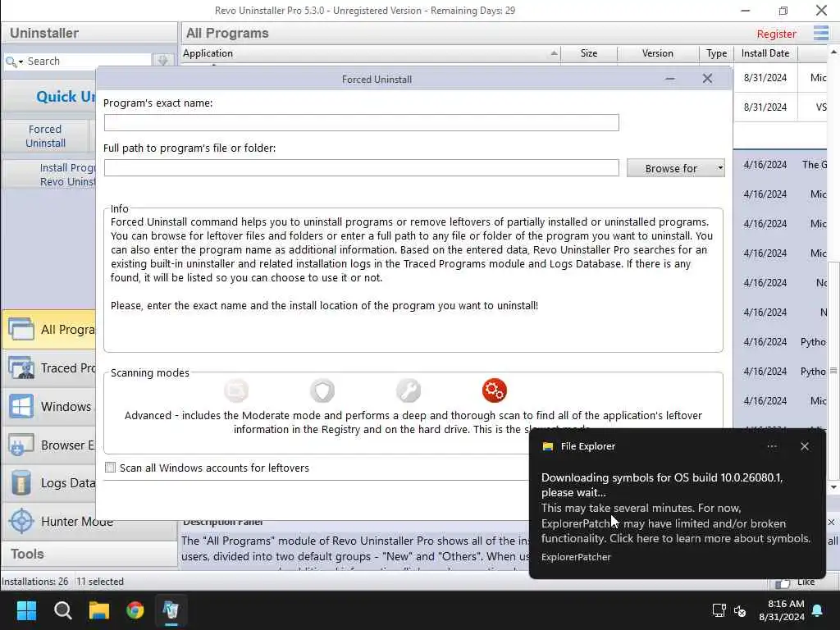Select the red Advanced scanning mode icon

pyautogui.click(x=494, y=390)
